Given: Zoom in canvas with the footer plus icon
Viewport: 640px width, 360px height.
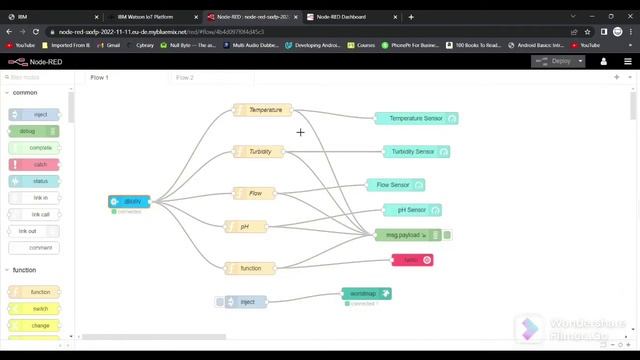Looking at the screenshot, I should pyautogui.click(x=629, y=345).
